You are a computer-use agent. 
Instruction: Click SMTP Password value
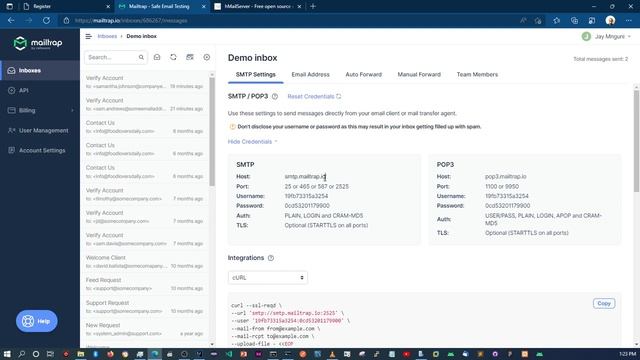(307, 206)
